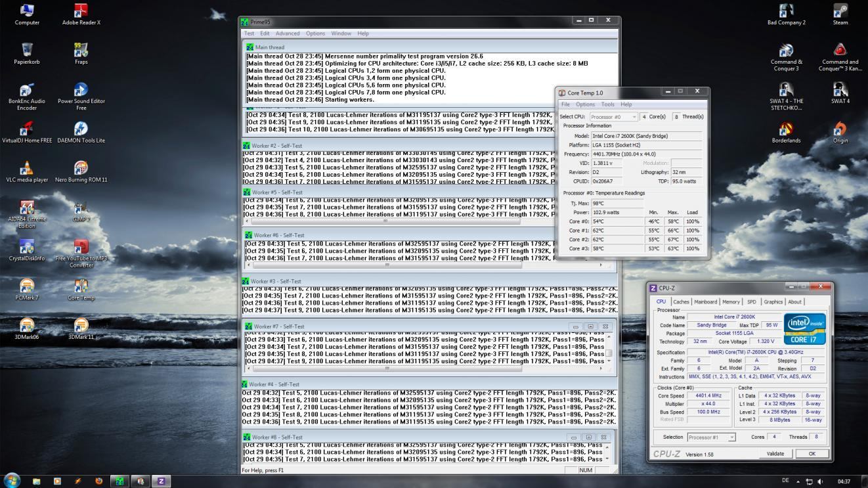The height and width of the screenshot is (488, 868).
Task: Open Core Temp Tools menu
Action: click(608, 104)
